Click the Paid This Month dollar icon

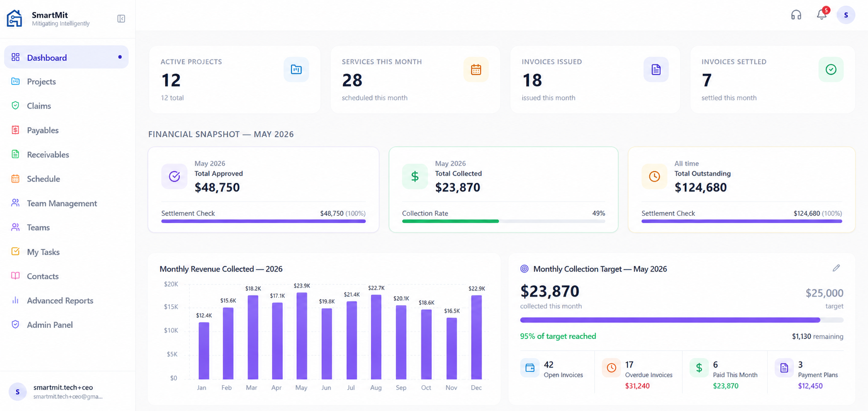point(699,368)
